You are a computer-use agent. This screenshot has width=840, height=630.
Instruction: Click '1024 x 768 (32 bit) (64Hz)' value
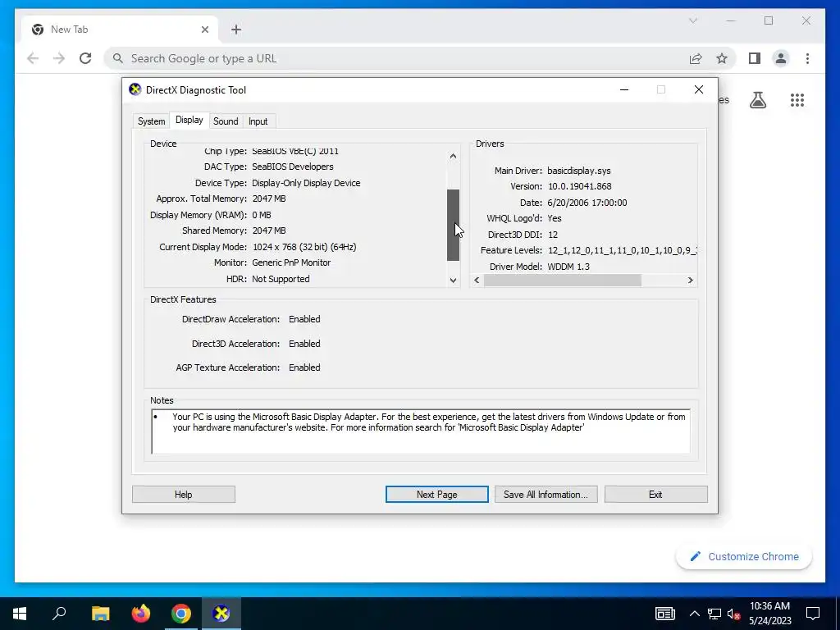tap(304, 247)
